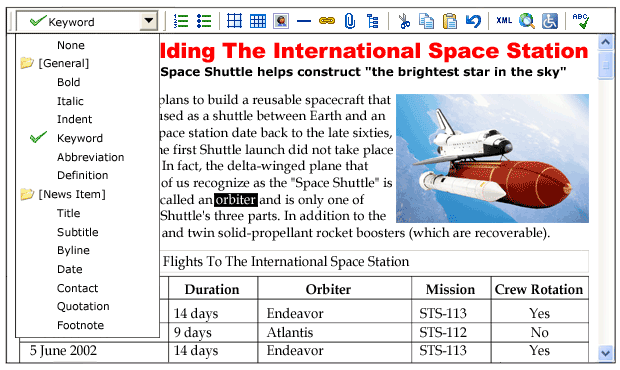Run the spell checker (ABC icon)
The height and width of the screenshot is (370, 620).
[580, 21]
